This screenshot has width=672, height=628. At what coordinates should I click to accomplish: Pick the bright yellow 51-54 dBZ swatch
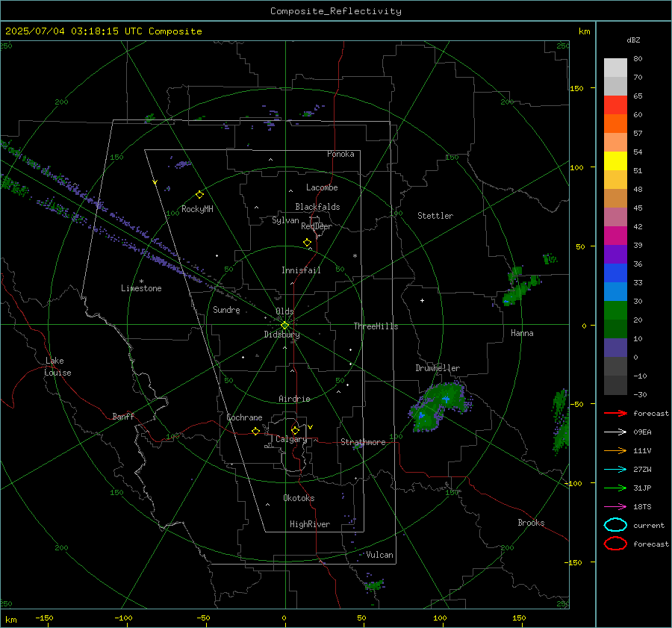tap(615, 161)
